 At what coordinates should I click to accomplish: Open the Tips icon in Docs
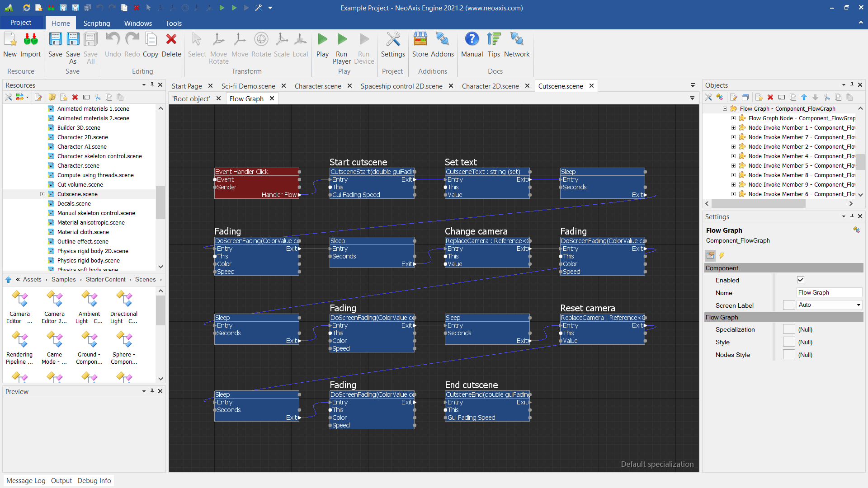coord(494,40)
